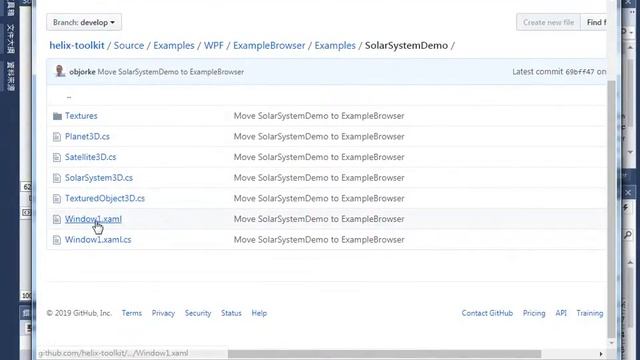Open Security footer link

click(198, 313)
